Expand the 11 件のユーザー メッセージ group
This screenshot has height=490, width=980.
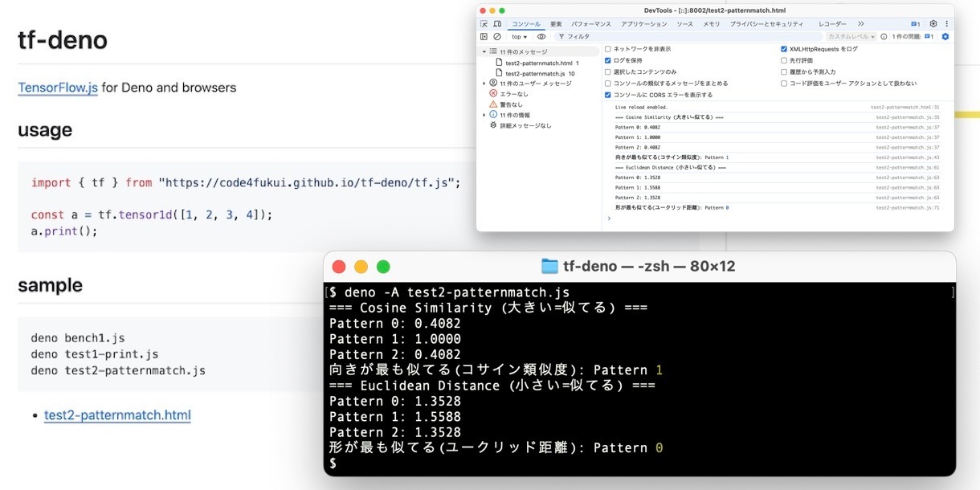pos(484,83)
